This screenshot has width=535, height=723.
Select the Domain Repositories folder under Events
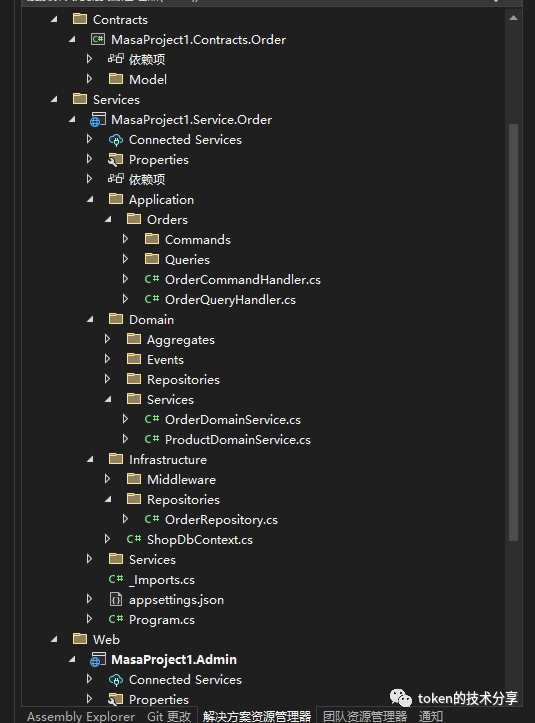[x=183, y=379]
